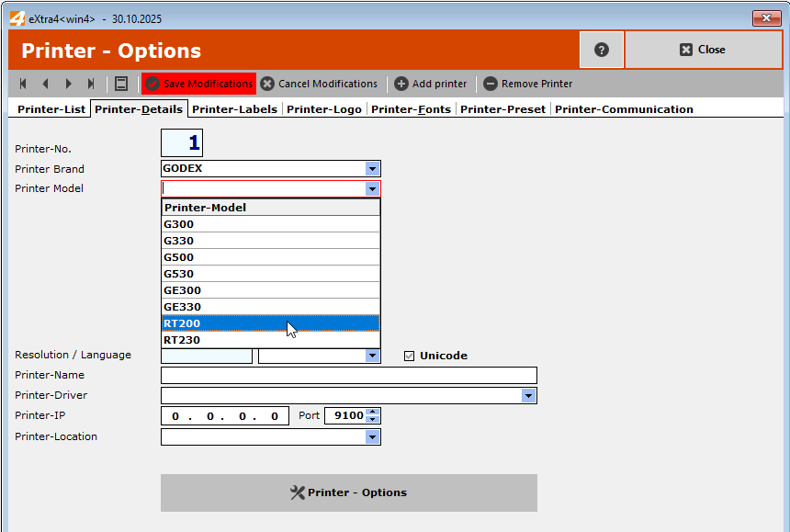
Task: Click the Add printer plus icon
Action: tap(401, 84)
